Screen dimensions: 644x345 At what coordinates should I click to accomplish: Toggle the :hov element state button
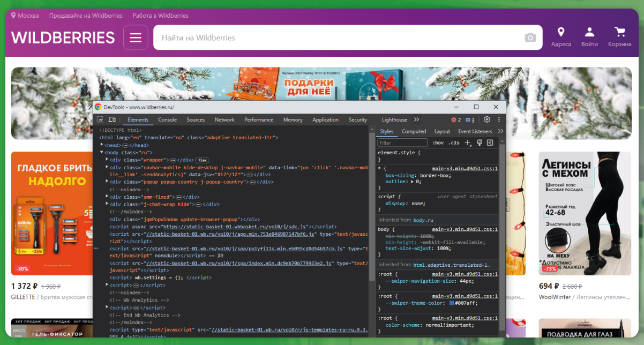coord(438,142)
